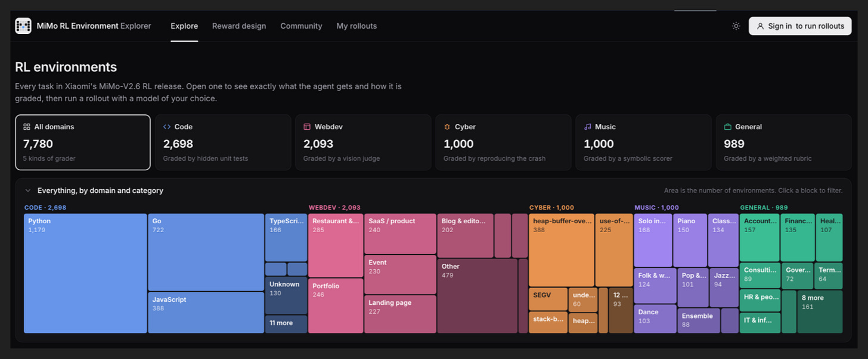
Task: Click Sign in to run rollouts
Action: pos(800,26)
